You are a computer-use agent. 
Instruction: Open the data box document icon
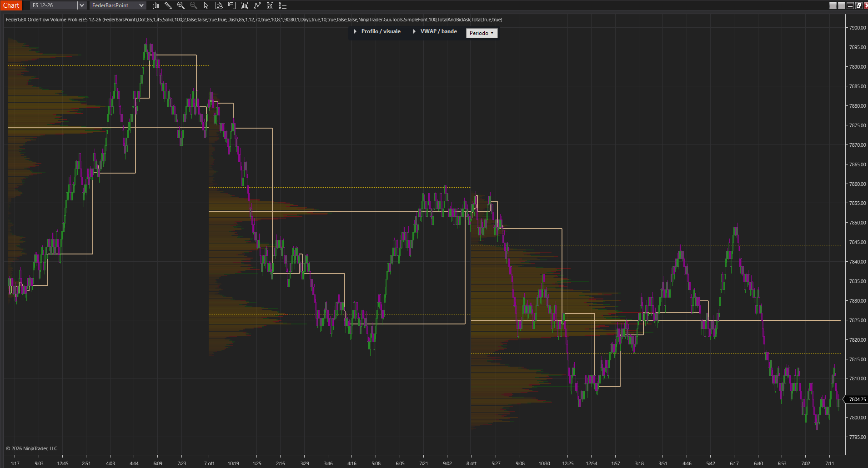pyautogui.click(x=219, y=5)
